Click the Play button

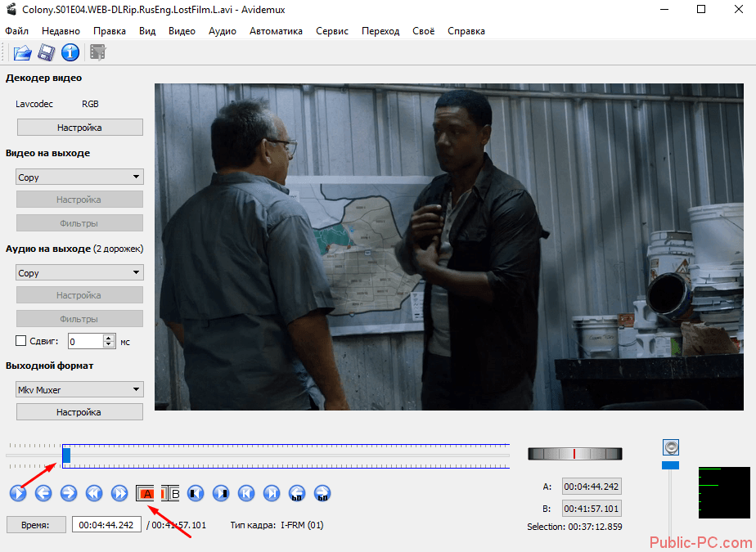click(18, 493)
